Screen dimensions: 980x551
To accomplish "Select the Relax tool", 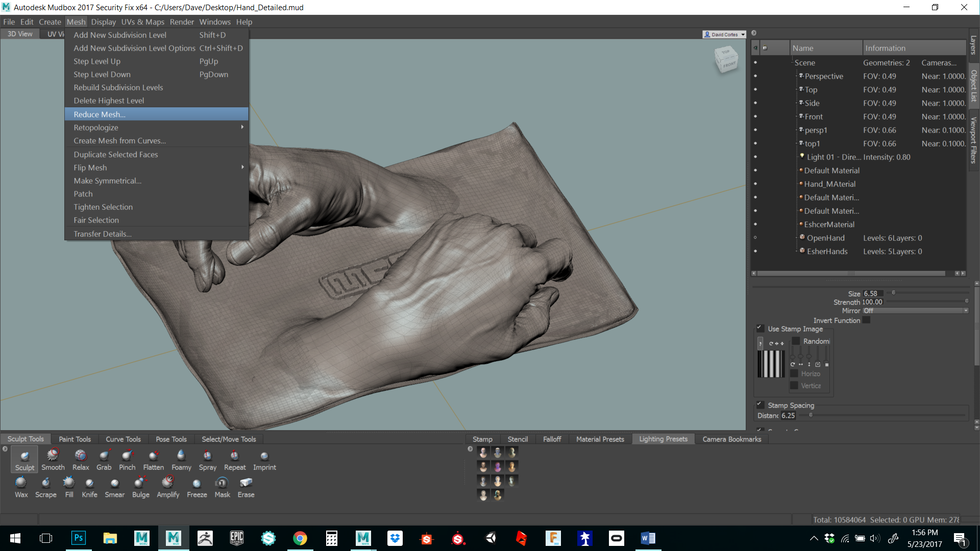I will point(81,460).
